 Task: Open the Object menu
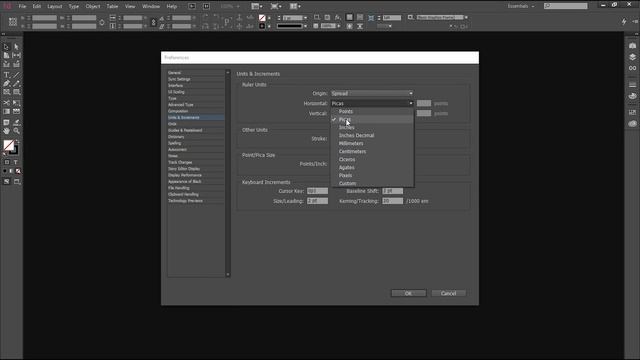[93, 6]
